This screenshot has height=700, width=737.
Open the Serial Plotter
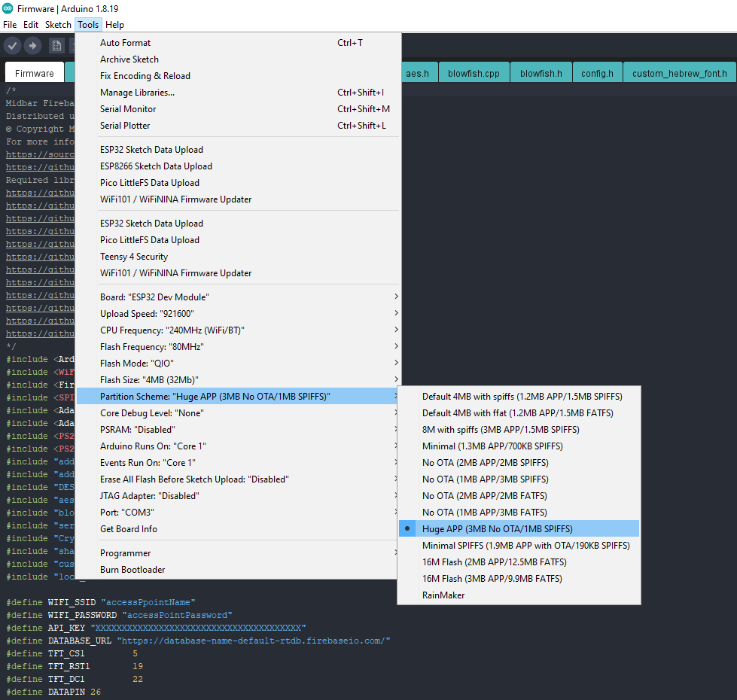pos(239,126)
